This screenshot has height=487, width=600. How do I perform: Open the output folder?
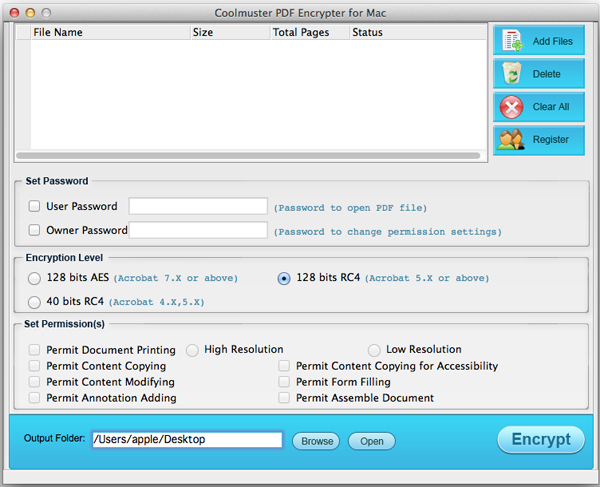point(372,441)
